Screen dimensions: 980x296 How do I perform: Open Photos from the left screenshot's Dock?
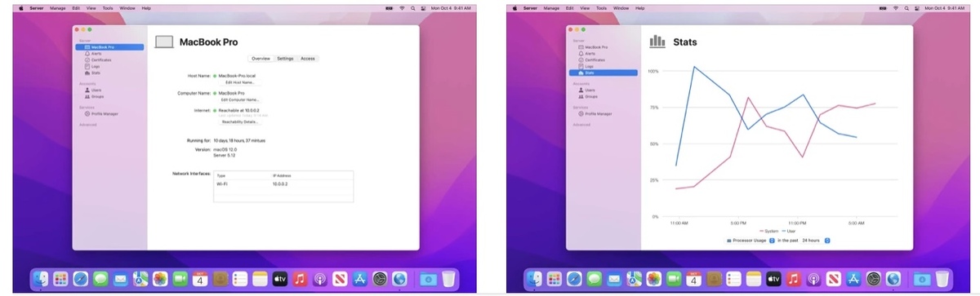tap(160, 278)
